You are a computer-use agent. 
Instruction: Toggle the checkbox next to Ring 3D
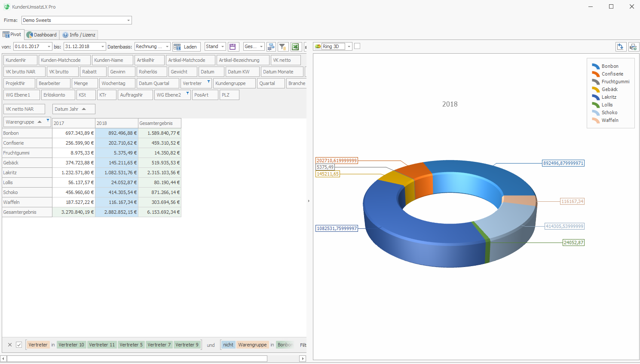point(357,46)
